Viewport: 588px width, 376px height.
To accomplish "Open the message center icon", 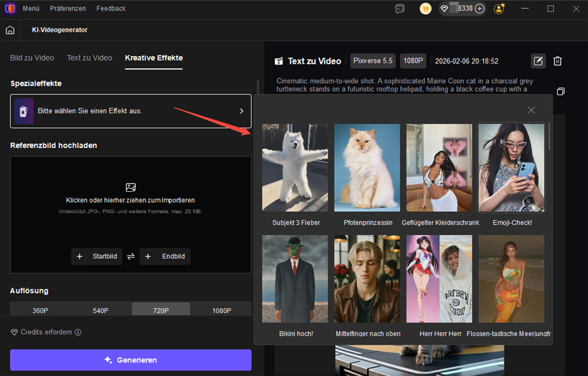I will tap(400, 9).
